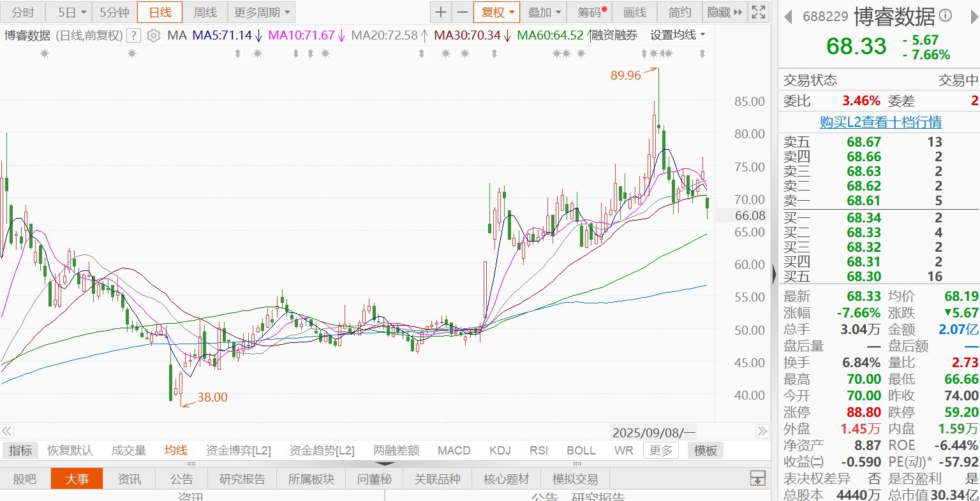Click the 89.96 high price marker
Screen dimensions: 980x501
click(625, 75)
